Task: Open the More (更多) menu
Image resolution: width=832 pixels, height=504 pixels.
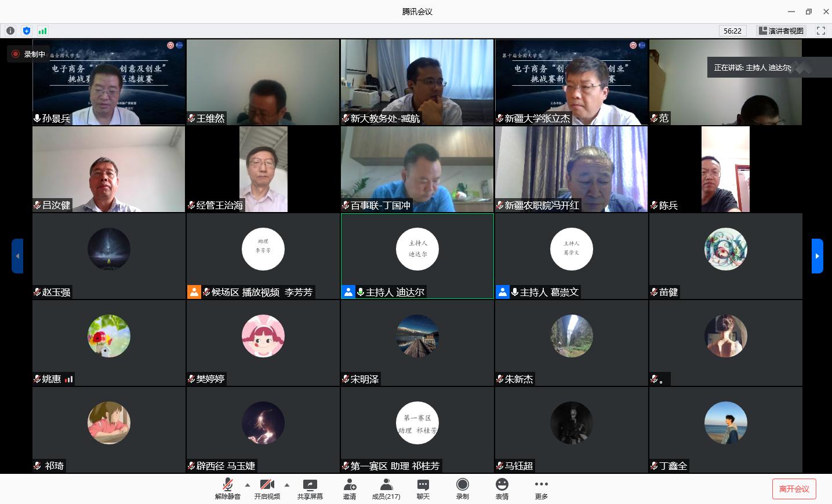Action: [541, 489]
